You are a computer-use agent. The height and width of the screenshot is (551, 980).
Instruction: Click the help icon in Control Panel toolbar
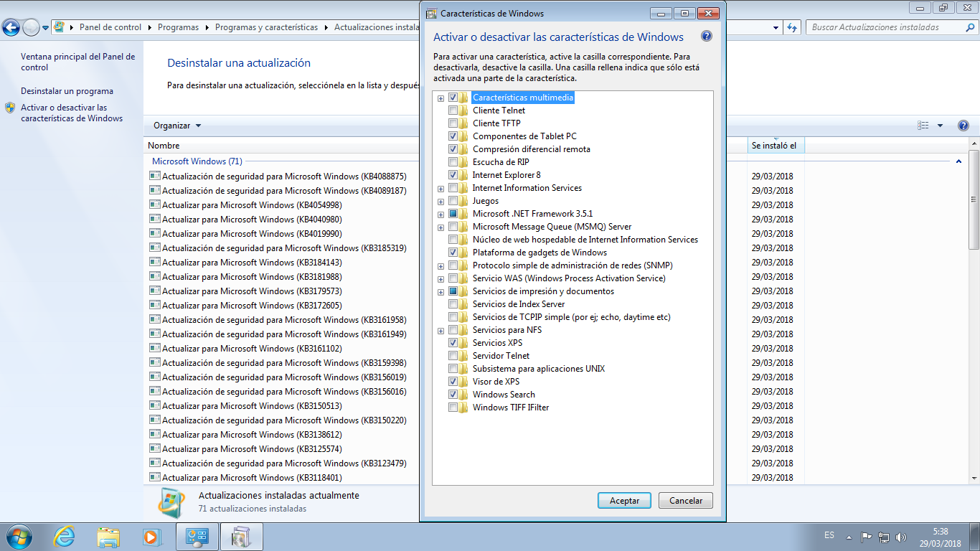click(963, 126)
